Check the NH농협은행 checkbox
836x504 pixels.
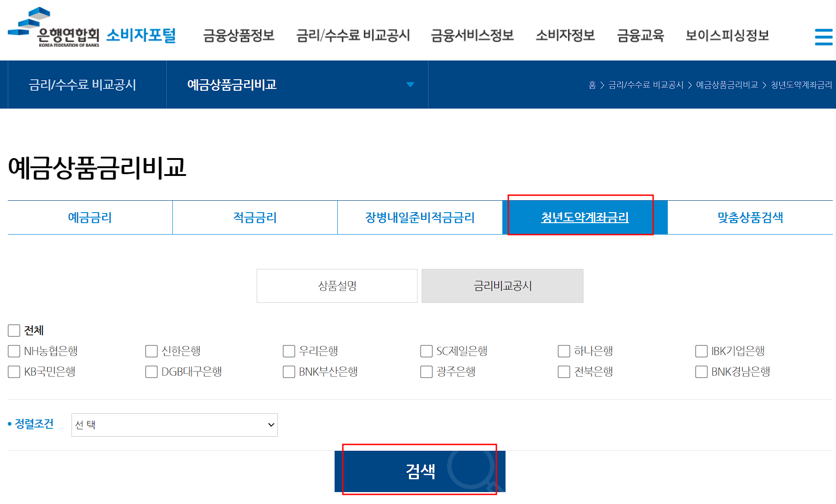(14, 351)
